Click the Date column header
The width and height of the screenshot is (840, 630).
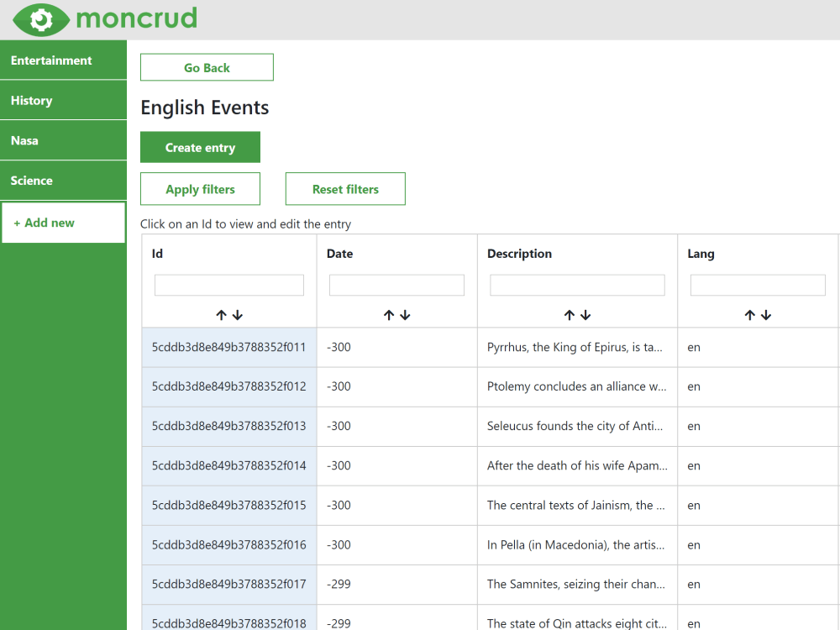tap(339, 254)
